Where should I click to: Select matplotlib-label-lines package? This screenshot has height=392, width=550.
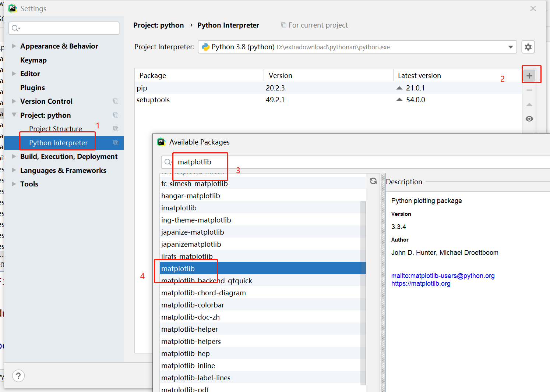[x=260, y=378]
